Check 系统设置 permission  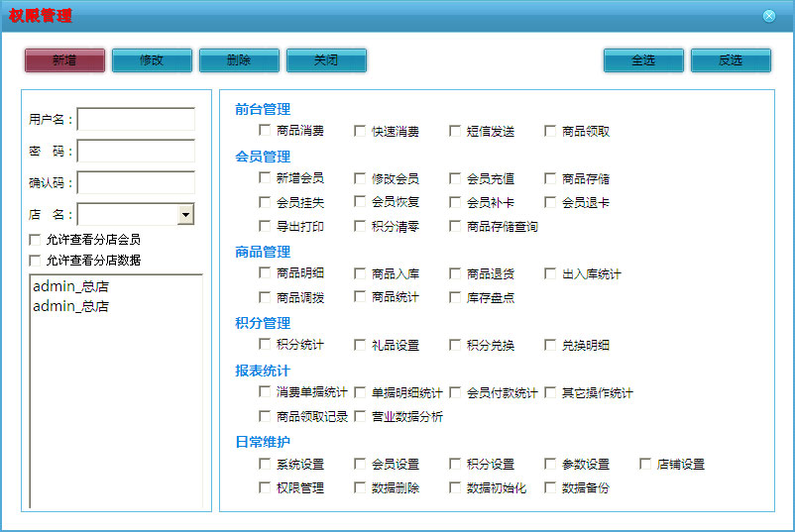[264, 464]
